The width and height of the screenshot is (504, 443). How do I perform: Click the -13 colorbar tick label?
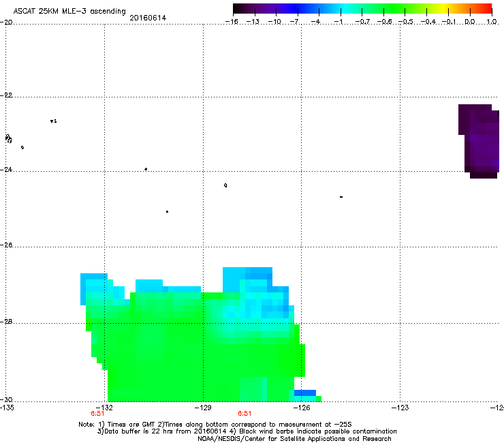point(253,22)
